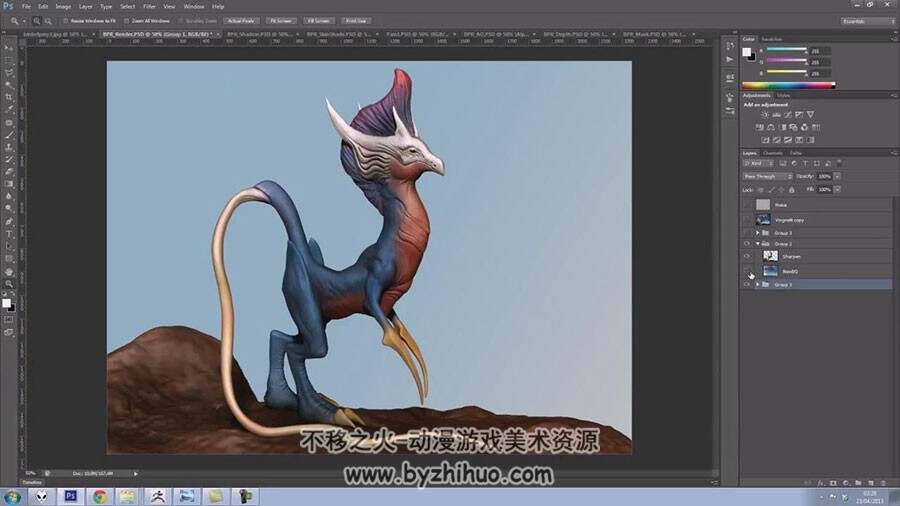Hide the Sharpen layer
Image resolution: width=900 pixels, height=506 pixels.
[x=747, y=256]
